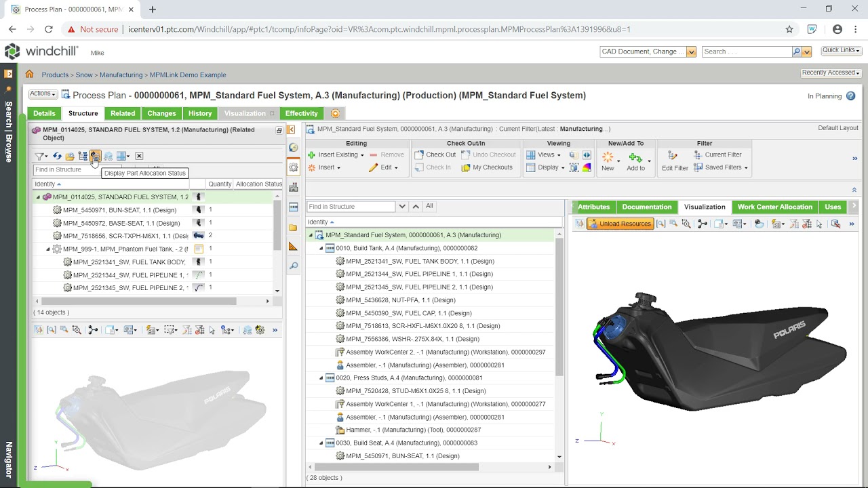Open the Actions dropdown menu

[x=43, y=94]
